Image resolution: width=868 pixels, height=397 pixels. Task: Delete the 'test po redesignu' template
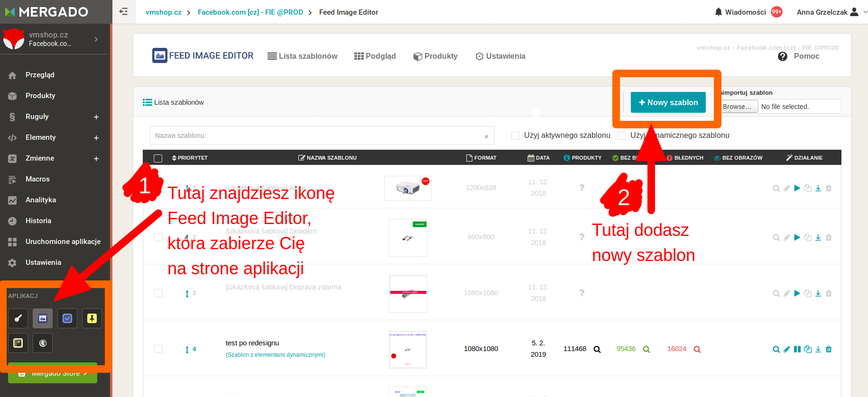coord(829,349)
